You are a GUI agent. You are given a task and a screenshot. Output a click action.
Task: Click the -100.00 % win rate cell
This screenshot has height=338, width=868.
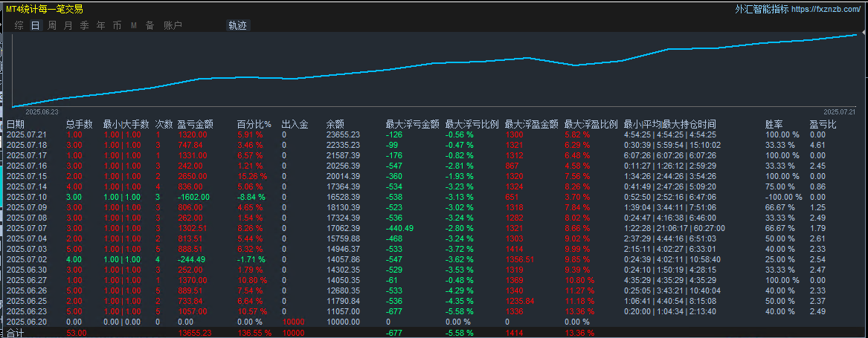click(x=784, y=197)
